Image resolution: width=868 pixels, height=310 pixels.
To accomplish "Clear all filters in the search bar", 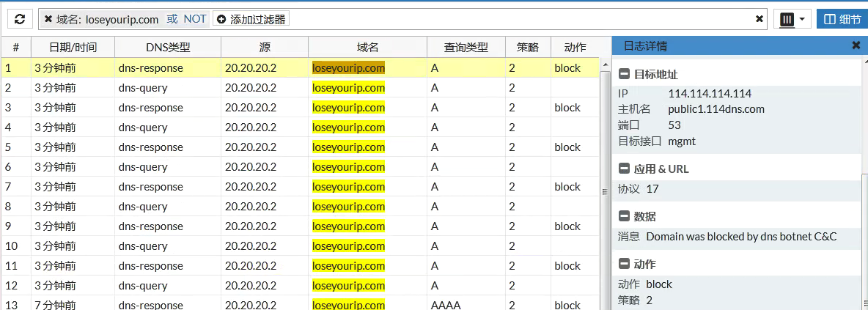I will click(x=759, y=19).
